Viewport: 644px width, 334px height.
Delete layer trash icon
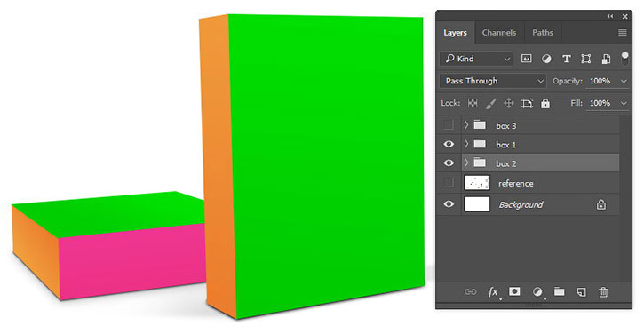(603, 291)
